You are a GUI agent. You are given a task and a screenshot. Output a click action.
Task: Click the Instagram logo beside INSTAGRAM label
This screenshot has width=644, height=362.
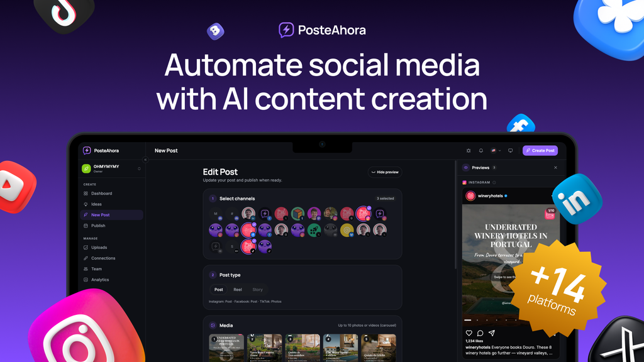point(465,182)
